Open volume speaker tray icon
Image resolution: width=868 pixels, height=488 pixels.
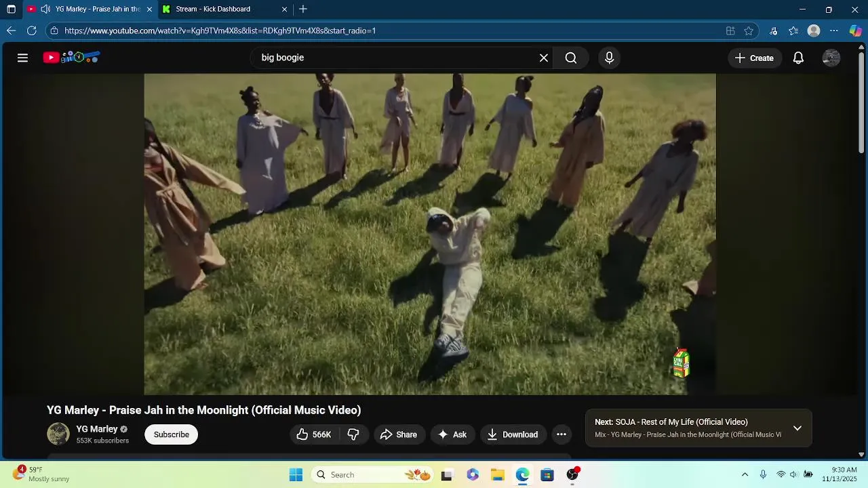(x=794, y=474)
